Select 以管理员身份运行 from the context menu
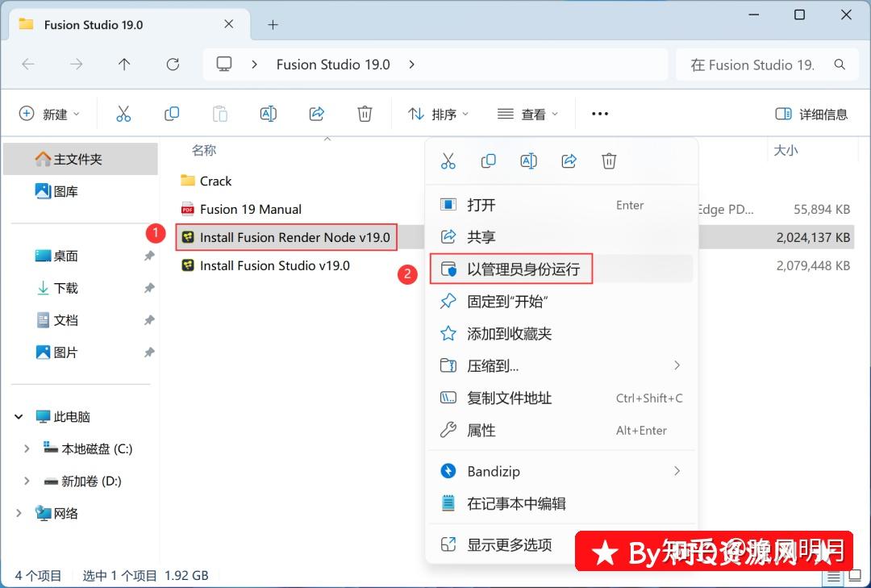Viewport: 871px width, 588px height. coord(523,269)
